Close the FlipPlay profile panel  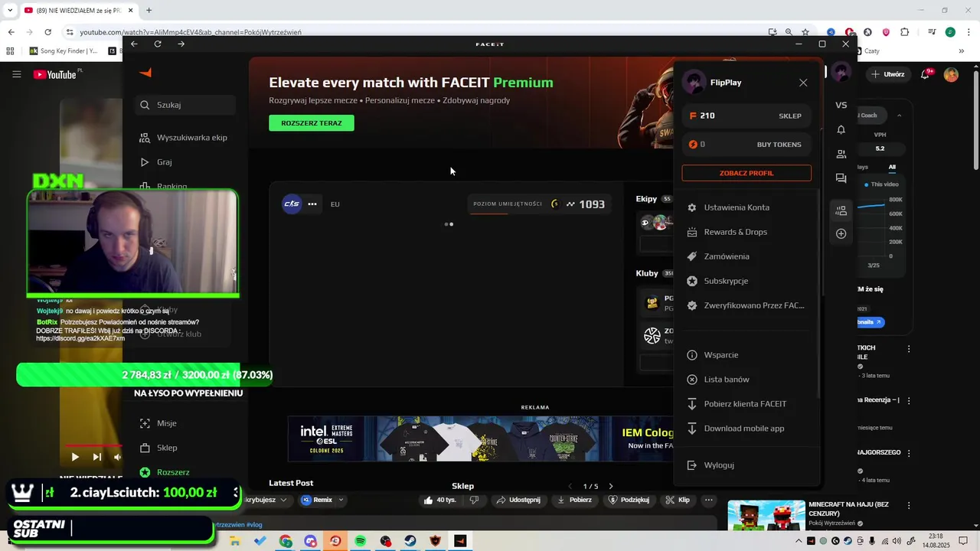point(803,83)
